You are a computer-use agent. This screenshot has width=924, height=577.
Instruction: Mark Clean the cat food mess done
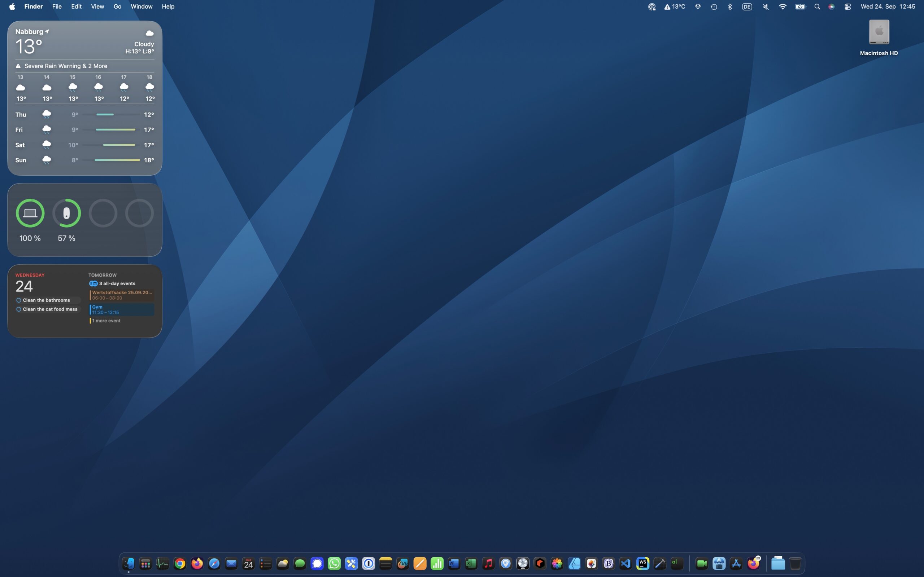click(18, 309)
